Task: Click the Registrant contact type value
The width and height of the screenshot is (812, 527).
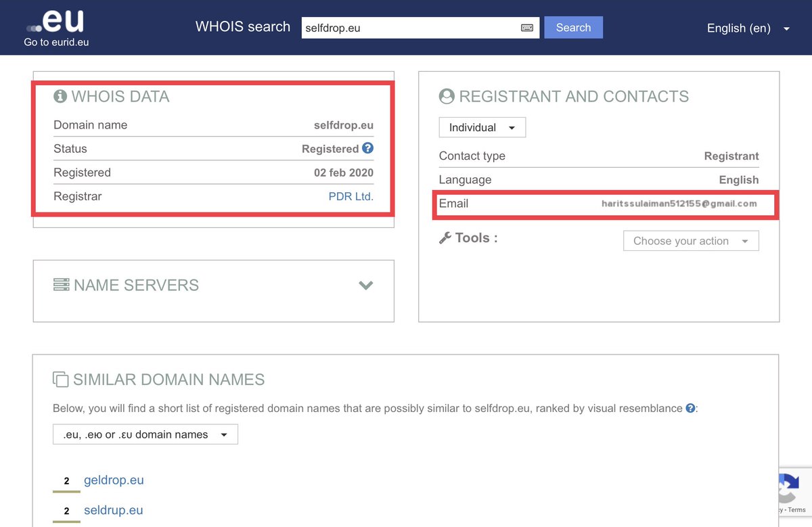Action: (731, 156)
